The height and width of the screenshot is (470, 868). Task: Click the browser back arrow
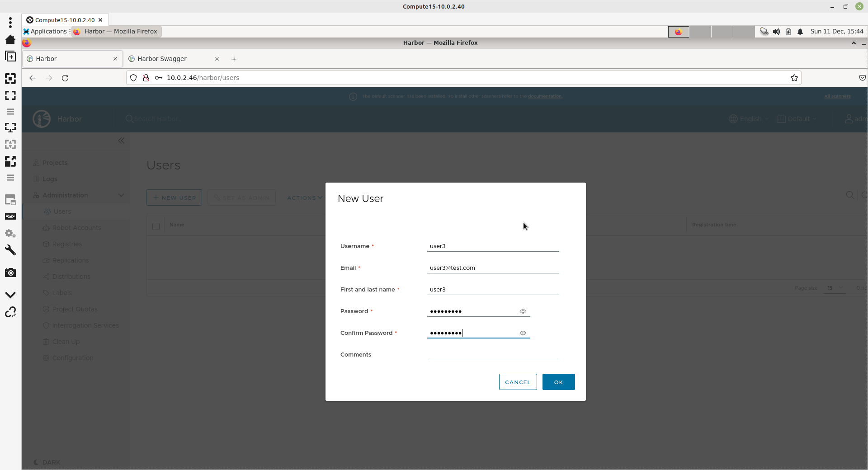(33, 78)
